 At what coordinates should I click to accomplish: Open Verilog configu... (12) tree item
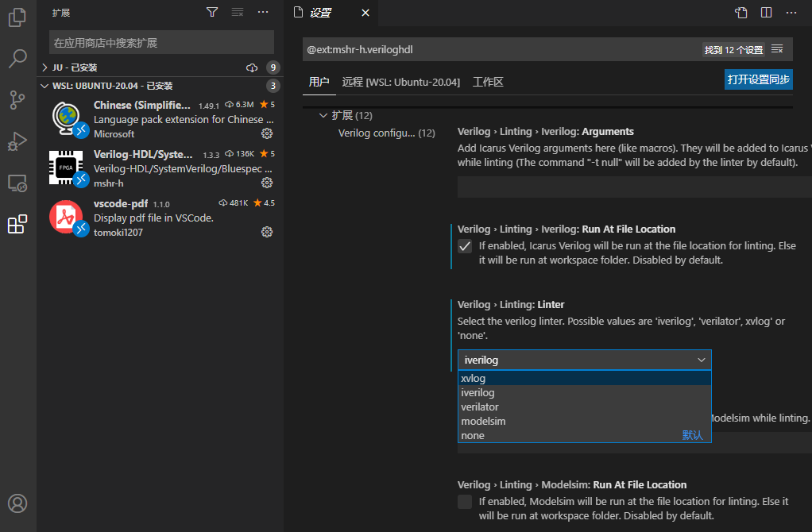click(386, 133)
